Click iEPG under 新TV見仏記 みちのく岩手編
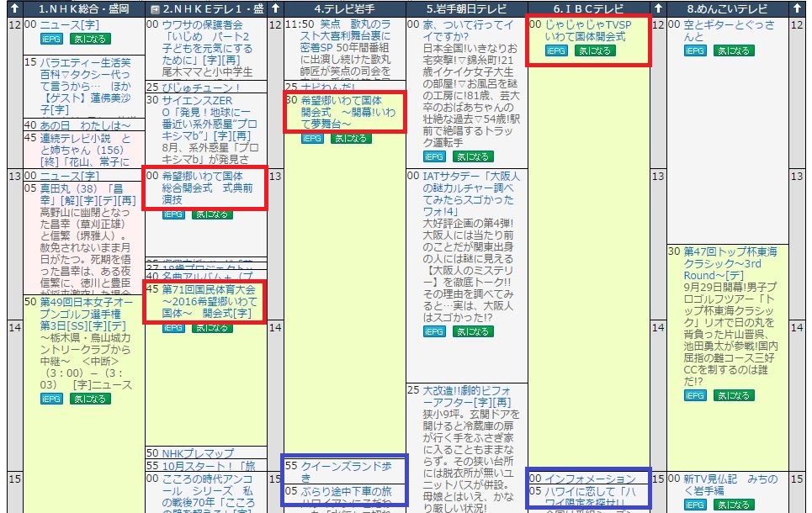Image resolution: width=812 pixels, height=513 pixels. click(694, 505)
